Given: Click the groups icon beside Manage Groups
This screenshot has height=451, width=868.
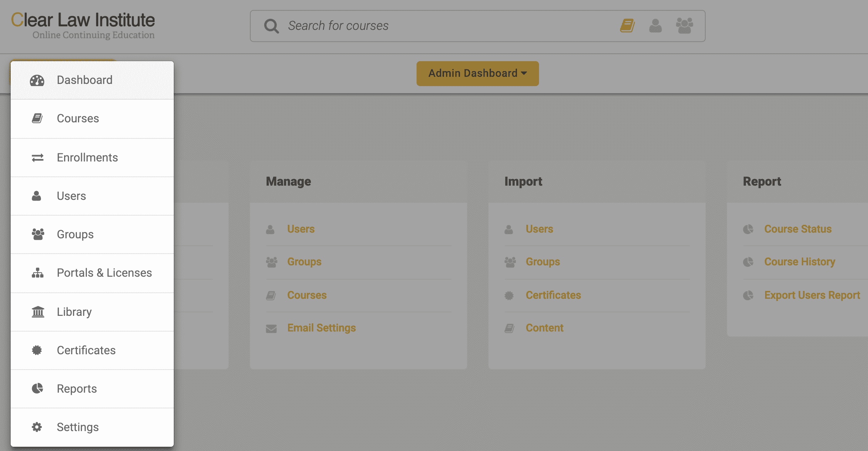Looking at the screenshot, I should (272, 262).
